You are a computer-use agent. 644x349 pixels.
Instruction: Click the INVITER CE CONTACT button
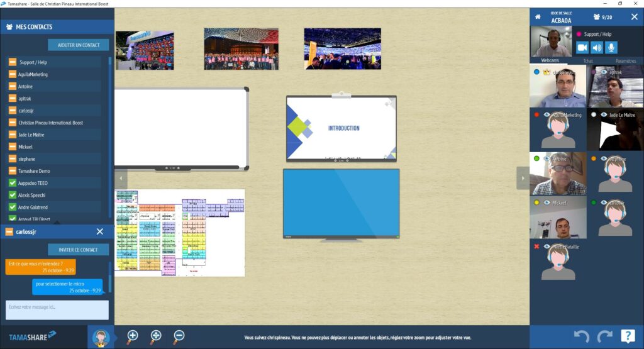coord(78,250)
